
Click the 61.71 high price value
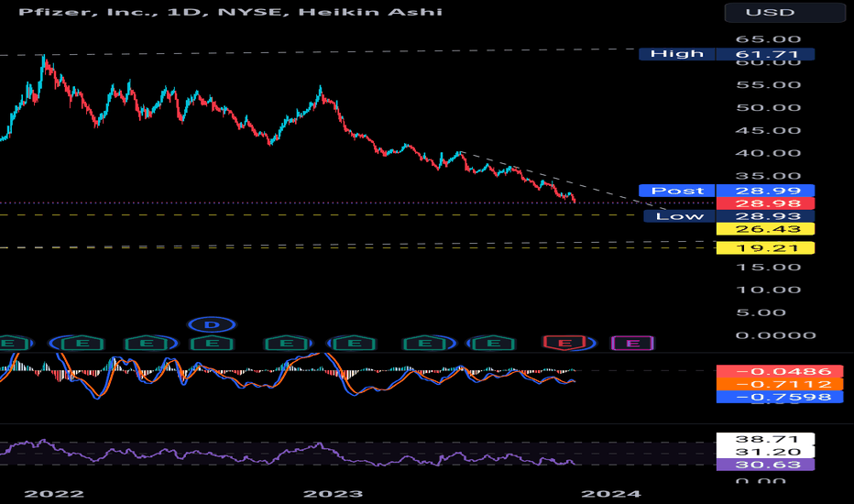coord(766,54)
